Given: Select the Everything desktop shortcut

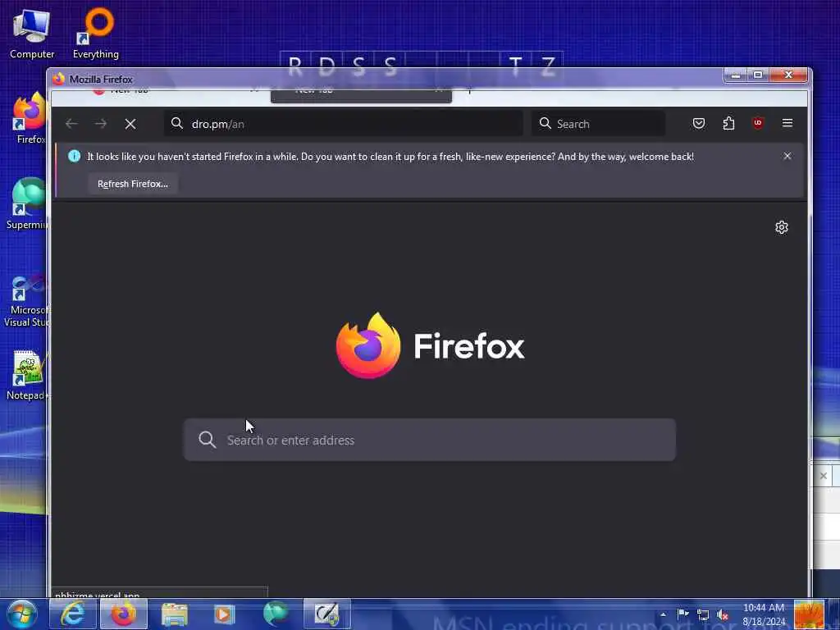Looking at the screenshot, I should point(96,33).
